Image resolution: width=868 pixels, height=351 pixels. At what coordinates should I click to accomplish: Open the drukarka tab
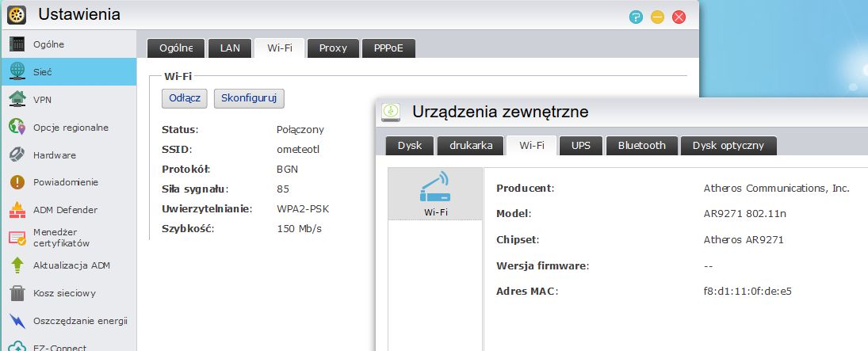point(471,146)
